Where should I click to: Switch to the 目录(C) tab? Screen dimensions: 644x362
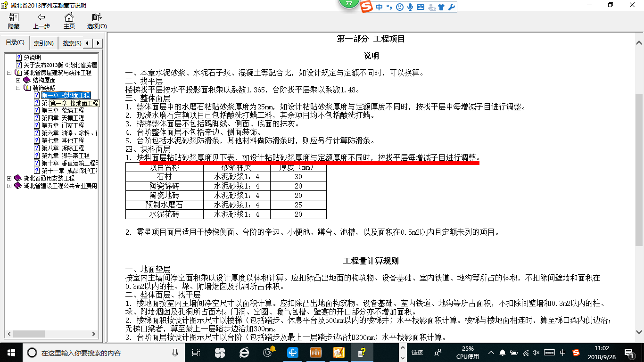point(15,43)
